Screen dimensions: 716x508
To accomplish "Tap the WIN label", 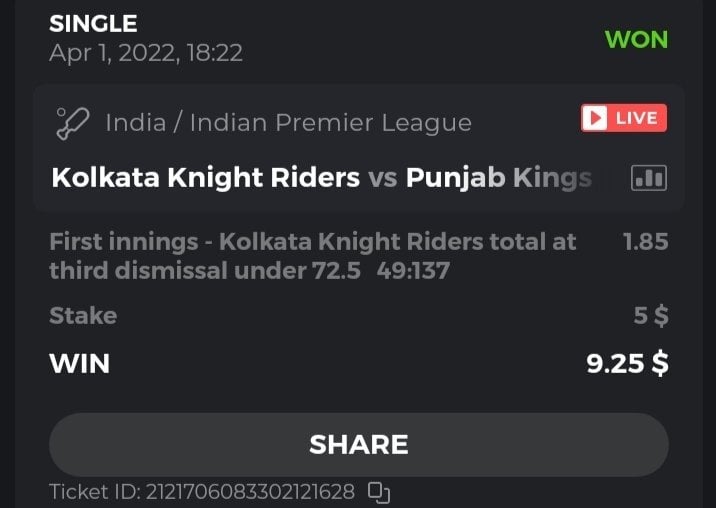I will click(79, 363).
